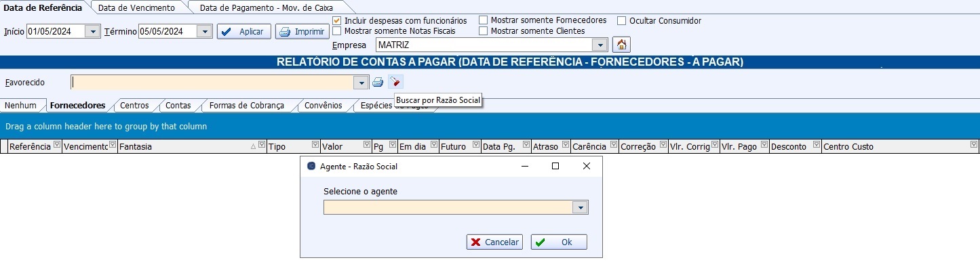Open filter icon on Centro Custo column
The height and width of the screenshot is (279, 980).
(973, 145)
